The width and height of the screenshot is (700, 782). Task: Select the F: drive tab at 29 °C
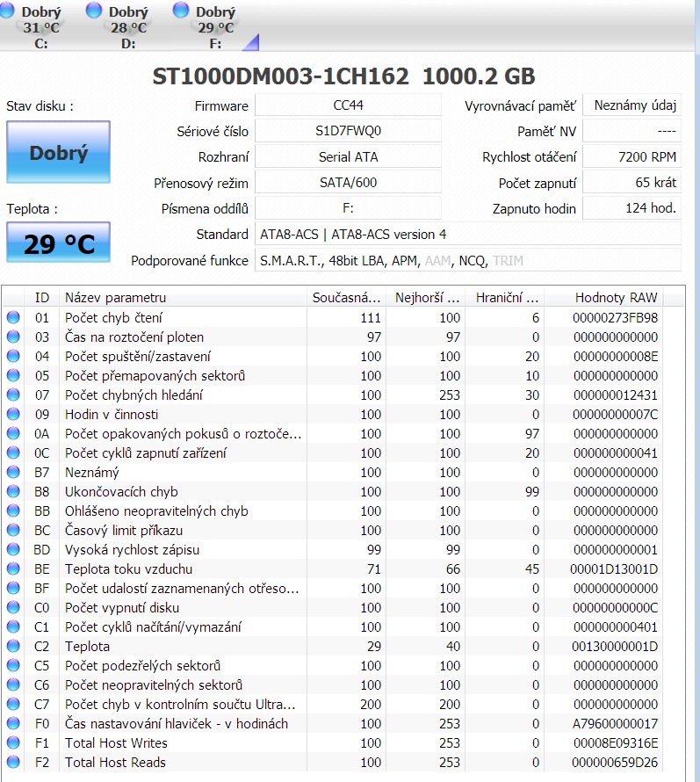(x=206, y=26)
